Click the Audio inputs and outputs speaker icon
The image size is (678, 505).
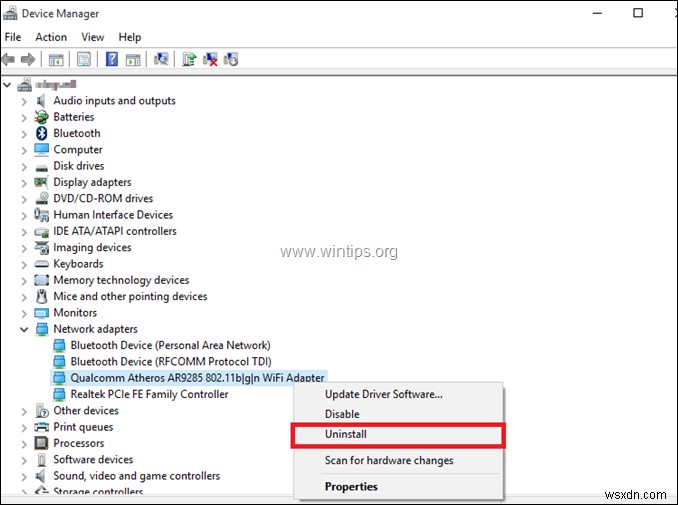click(x=41, y=101)
